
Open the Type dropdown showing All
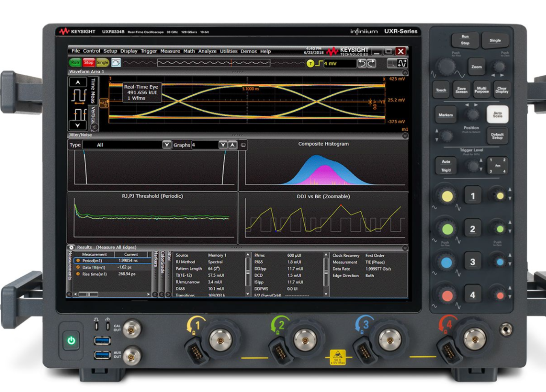tap(167, 145)
